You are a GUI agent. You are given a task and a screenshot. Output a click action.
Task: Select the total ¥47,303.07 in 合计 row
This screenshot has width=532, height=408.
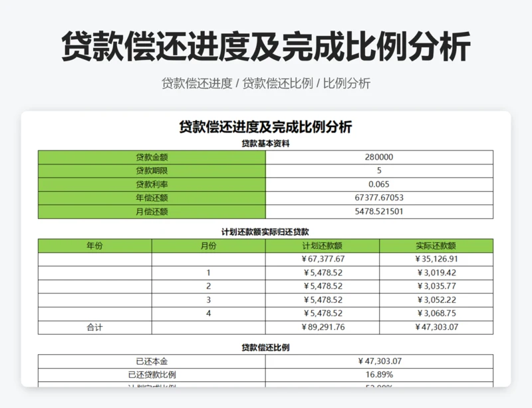tap(436, 327)
